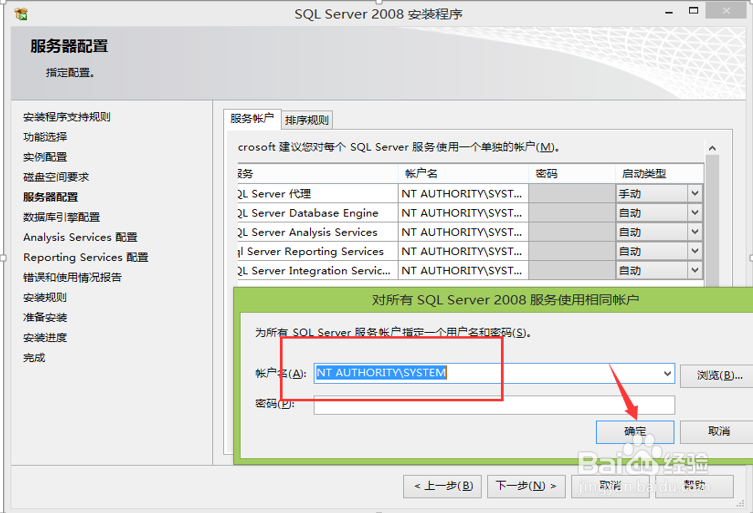This screenshot has height=513, width=753.
Task: Click the 帐户名 column header
Action: click(x=463, y=174)
